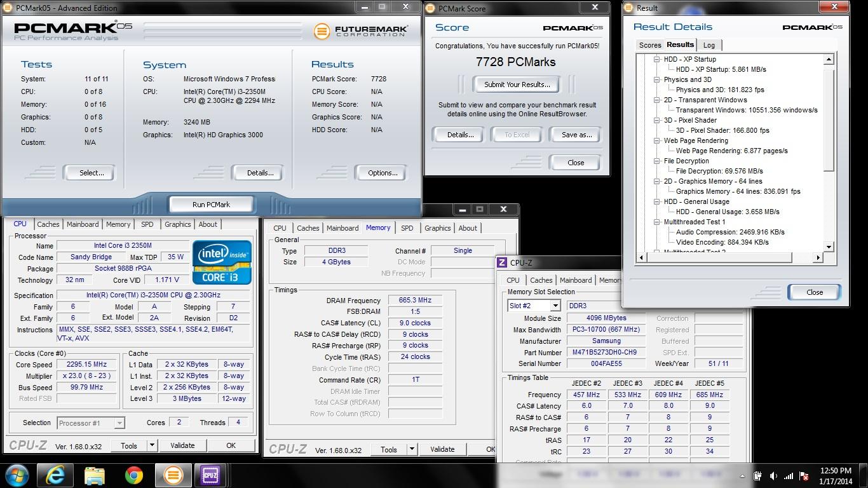This screenshot has height=488, width=868.
Task: Open the volume speaker tray icon
Action: 773,476
